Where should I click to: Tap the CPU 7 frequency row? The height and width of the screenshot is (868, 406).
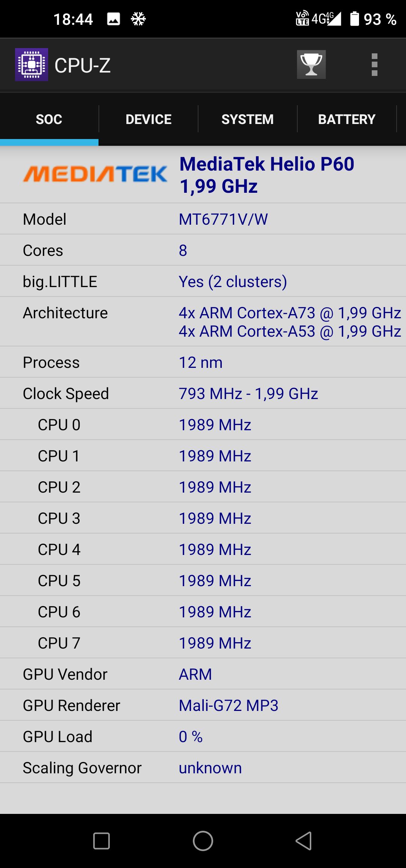click(x=203, y=643)
